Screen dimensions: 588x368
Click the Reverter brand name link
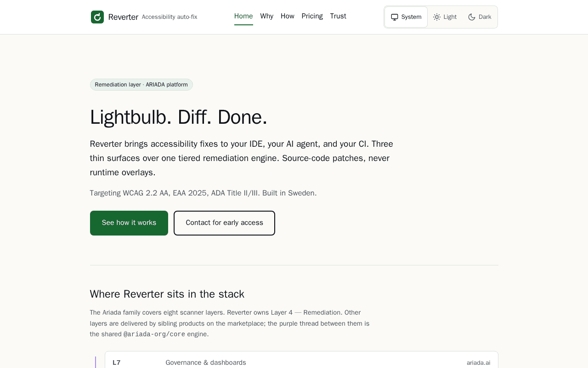(x=123, y=17)
